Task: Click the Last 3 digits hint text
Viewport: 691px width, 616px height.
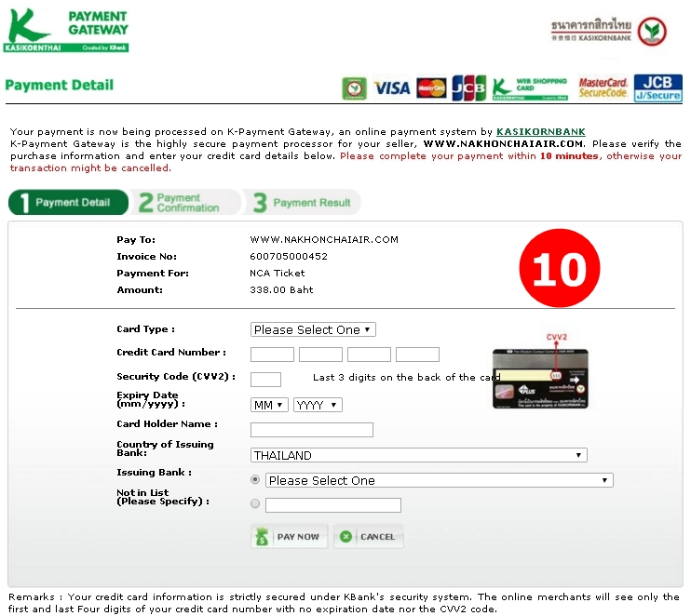Action: click(406, 378)
